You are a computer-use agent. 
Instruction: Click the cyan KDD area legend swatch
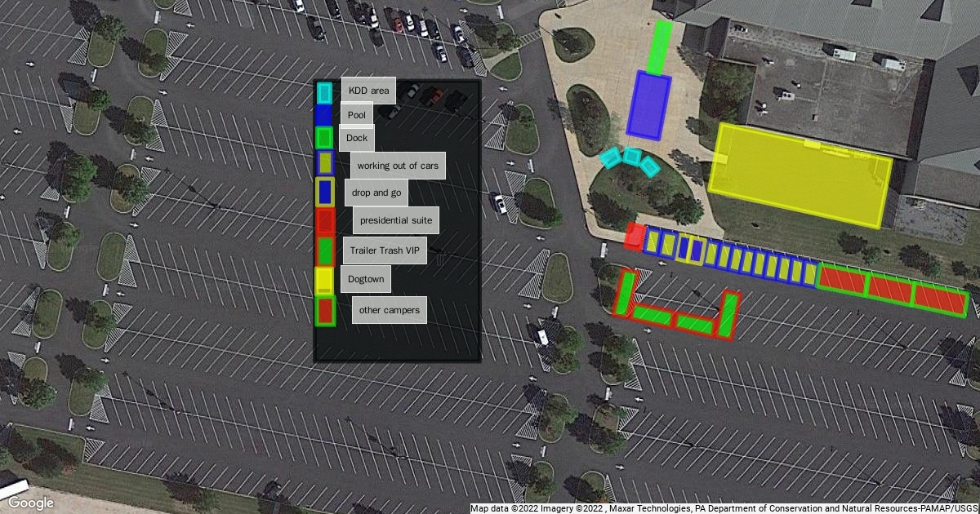click(324, 91)
